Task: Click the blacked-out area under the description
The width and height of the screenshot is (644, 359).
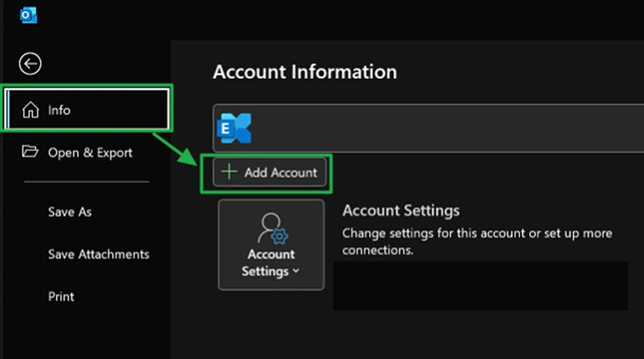Action: [480, 286]
